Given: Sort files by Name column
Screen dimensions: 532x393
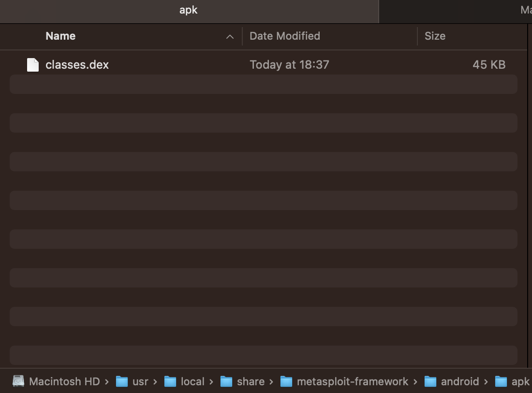Looking at the screenshot, I should [60, 36].
